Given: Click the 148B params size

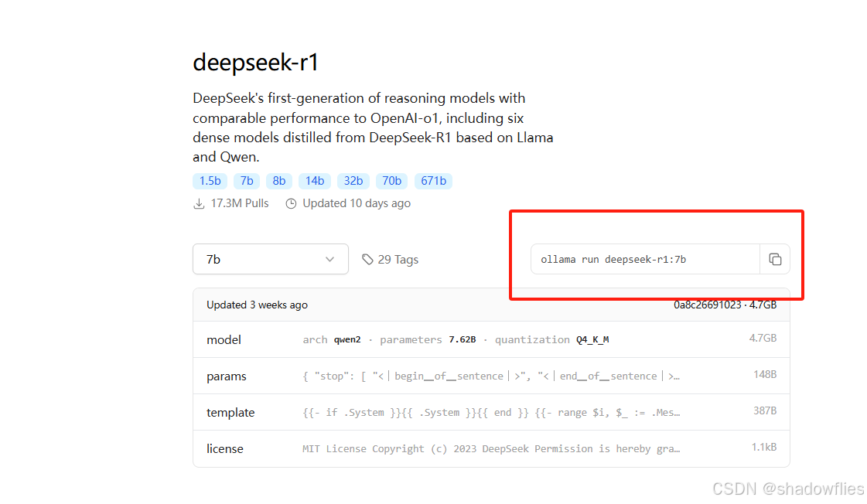Looking at the screenshot, I should pos(765,375).
